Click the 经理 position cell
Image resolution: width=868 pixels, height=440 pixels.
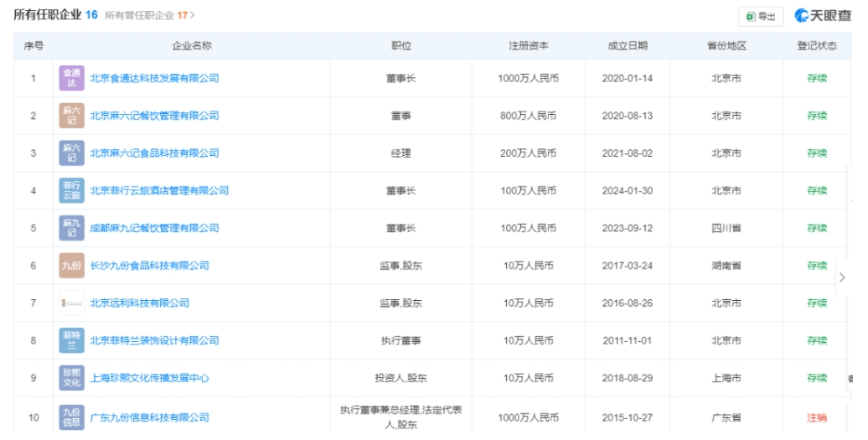(x=400, y=153)
